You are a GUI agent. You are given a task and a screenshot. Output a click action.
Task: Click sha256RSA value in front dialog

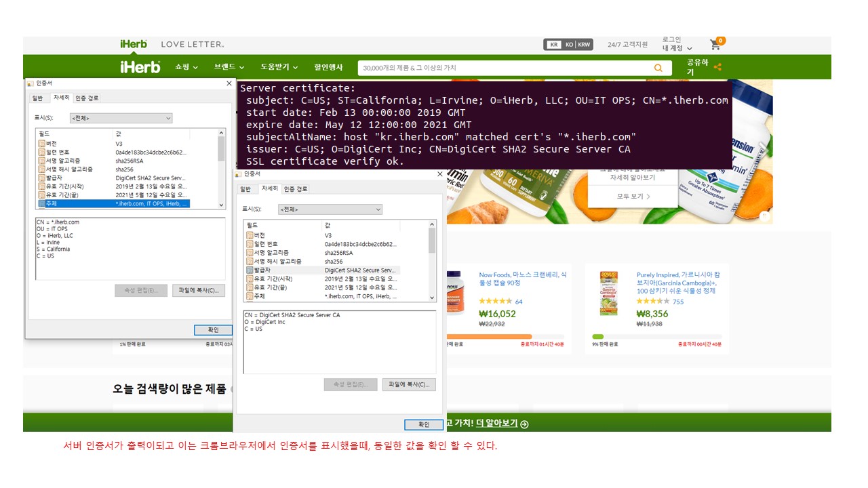[338, 252]
